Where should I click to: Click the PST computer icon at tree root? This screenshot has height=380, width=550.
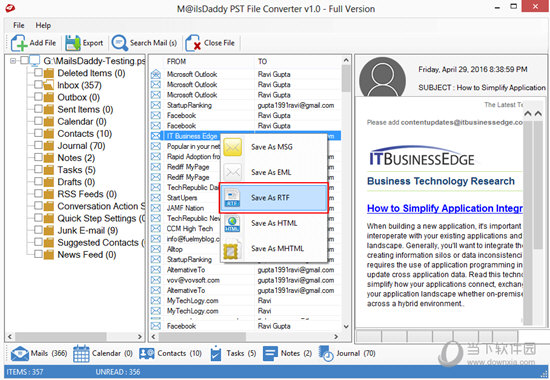click(35, 61)
